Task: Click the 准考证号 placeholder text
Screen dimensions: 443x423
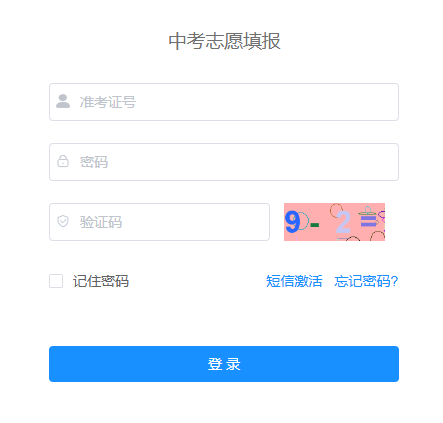Action: pos(108,102)
